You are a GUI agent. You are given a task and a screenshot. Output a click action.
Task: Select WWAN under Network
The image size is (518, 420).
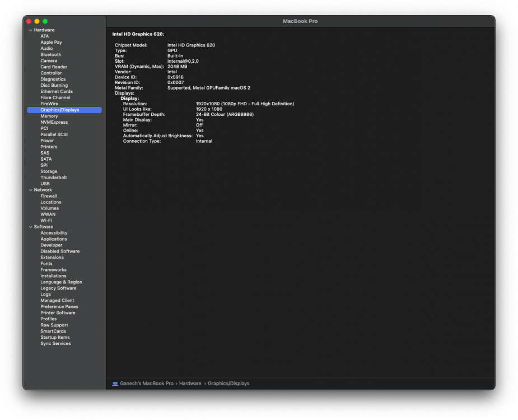(48, 214)
